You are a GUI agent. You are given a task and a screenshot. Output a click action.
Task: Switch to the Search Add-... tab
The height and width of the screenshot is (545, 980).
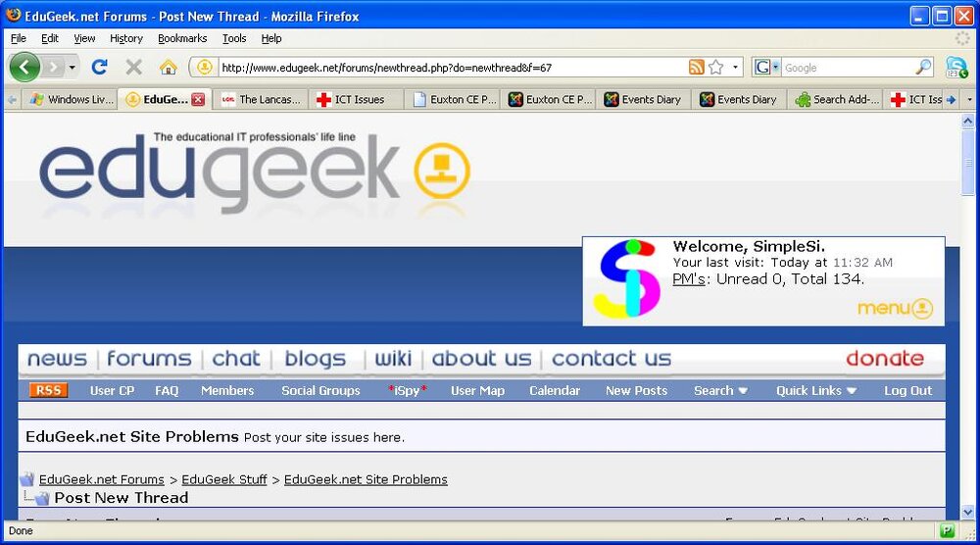click(836, 99)
